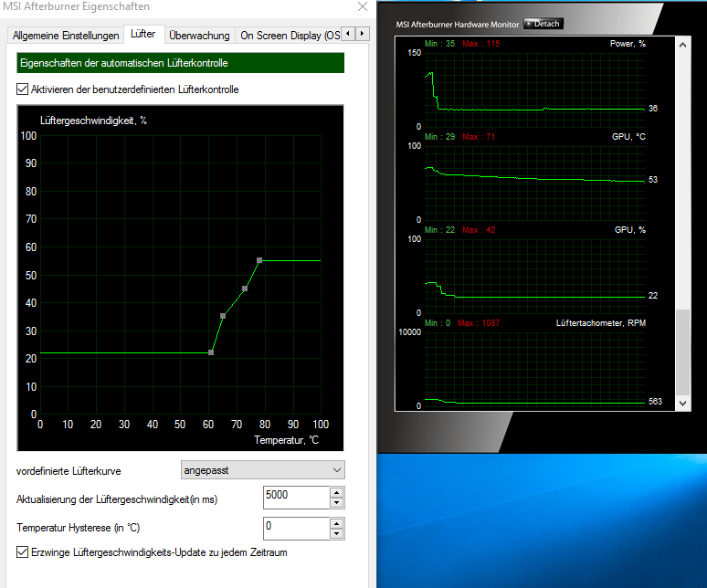The width and height of the screenshot is (707, 588).
Task: Open the Überwachung tab
Action: [x=199, y=36]
